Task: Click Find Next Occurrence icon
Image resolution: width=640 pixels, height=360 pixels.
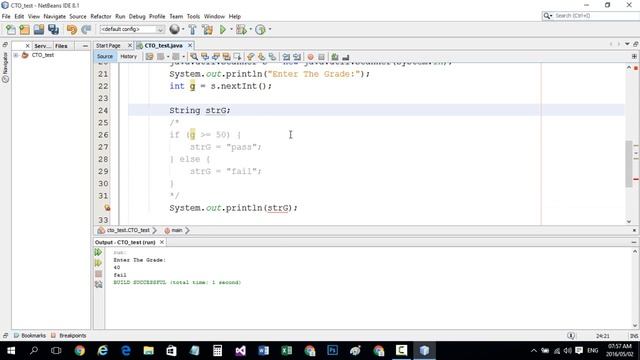Action: pyautogui.click(x=216, y=57)
